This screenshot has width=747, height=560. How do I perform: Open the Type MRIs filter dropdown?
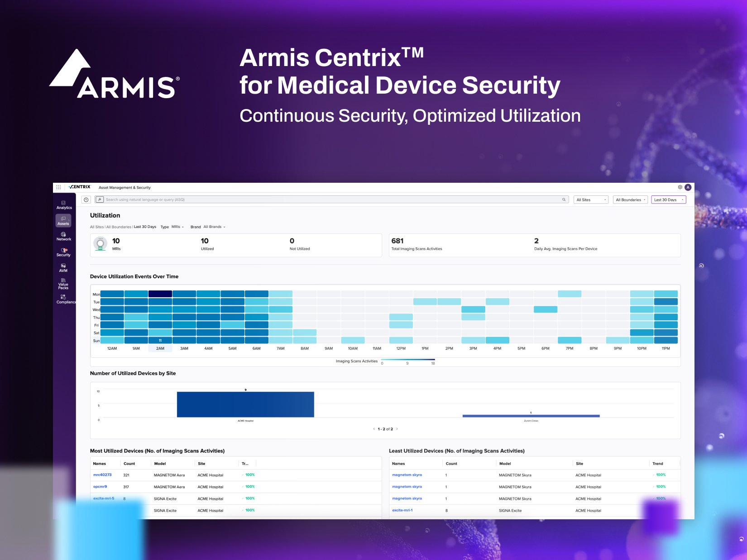(x=177, y=227)
